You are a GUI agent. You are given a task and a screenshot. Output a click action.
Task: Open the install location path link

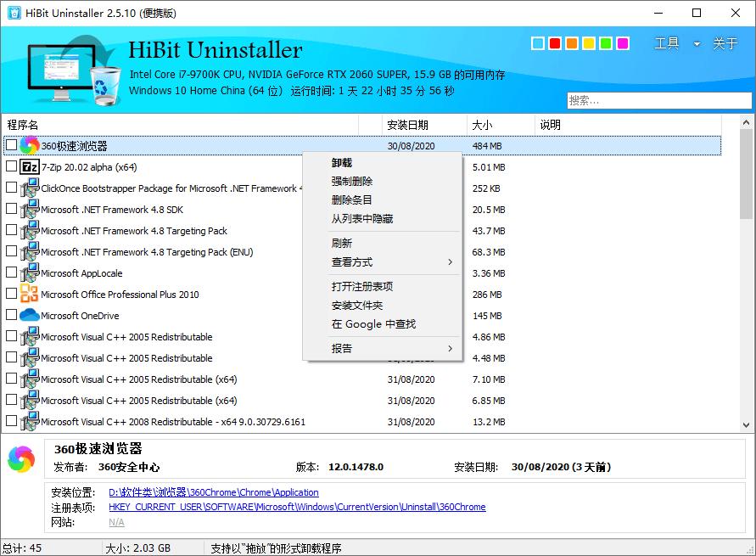(x=213, y=492)
